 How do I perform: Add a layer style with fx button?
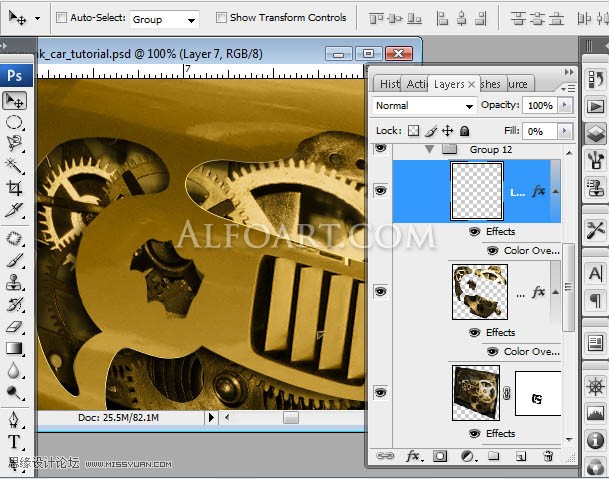point(414,456)
